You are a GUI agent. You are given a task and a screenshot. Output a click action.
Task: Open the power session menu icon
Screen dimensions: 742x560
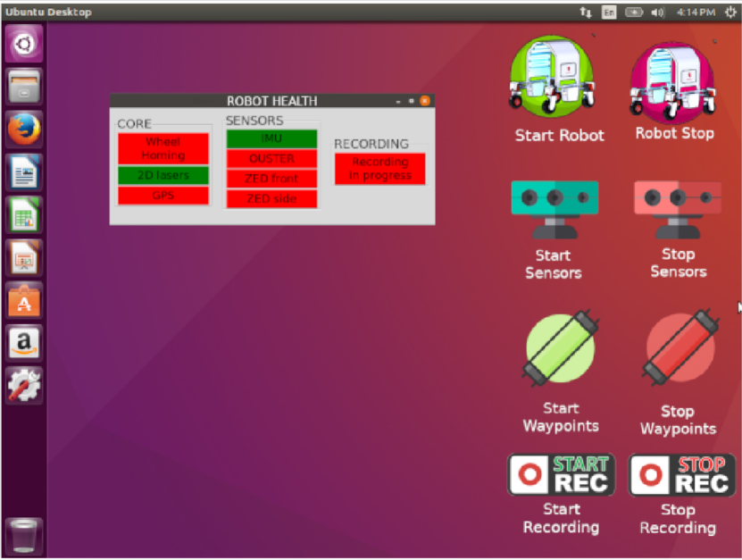click(730, 13)
